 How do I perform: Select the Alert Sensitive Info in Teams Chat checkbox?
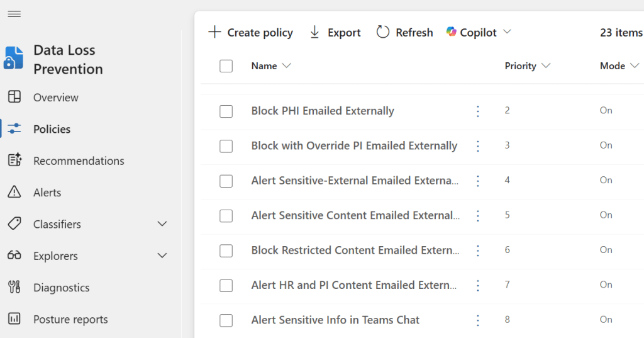(226, 320)
